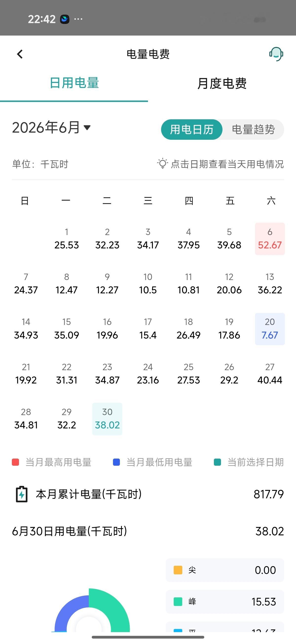Tap the 点击日期查看当天用电情况 hint text
Screen dimensions: 296x644
coord(227,164)
